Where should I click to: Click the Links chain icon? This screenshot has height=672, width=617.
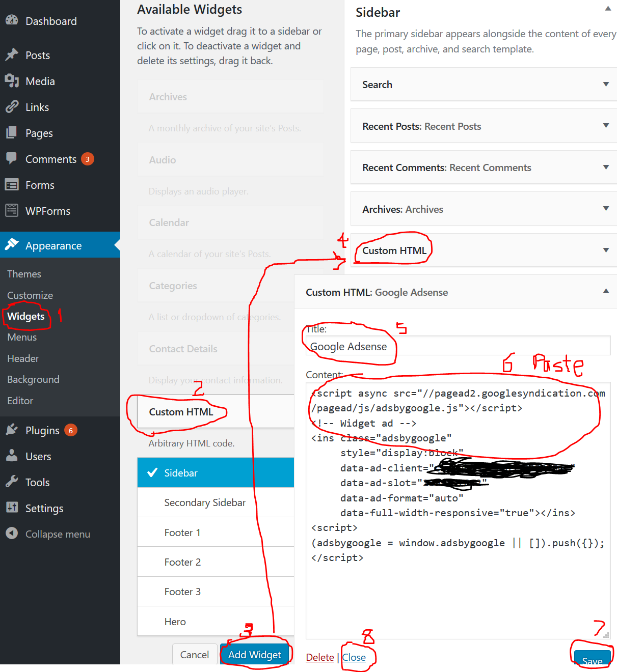[12, 107]
